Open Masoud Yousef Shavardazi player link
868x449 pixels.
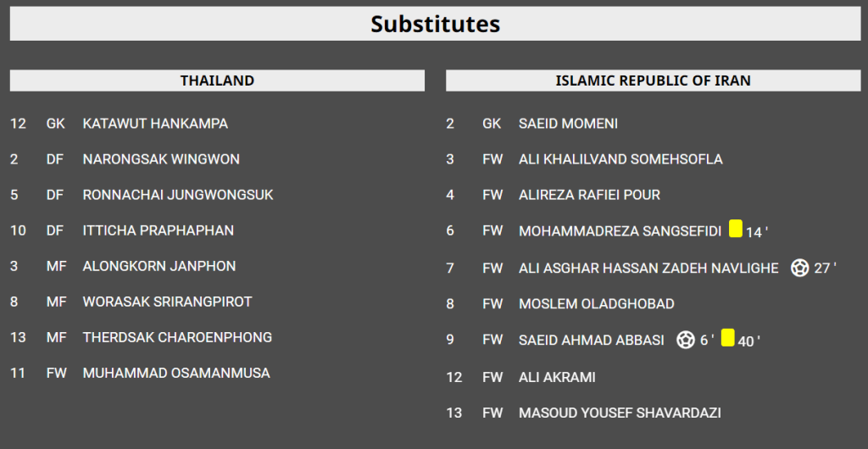click(620, 413)
